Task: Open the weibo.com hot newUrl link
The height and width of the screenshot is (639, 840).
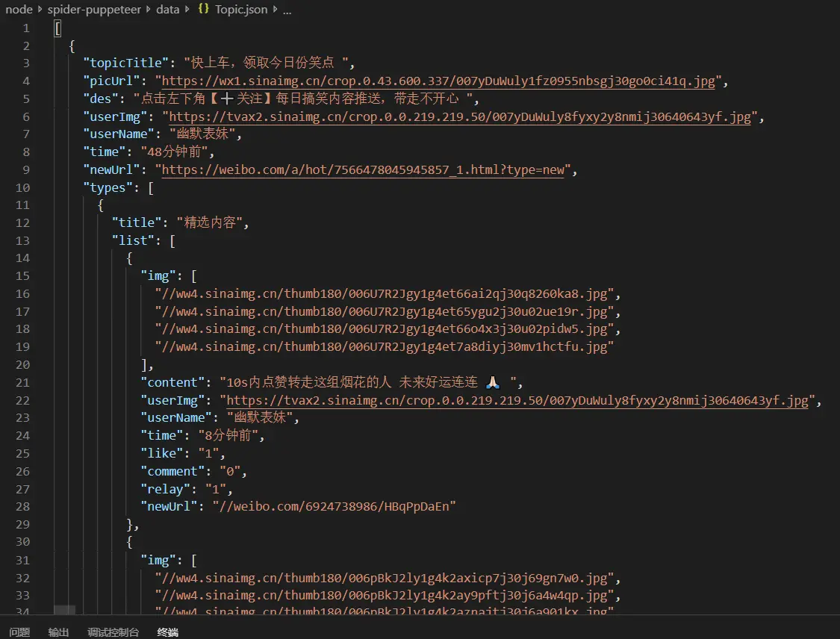Action: [x=363, y=169]
